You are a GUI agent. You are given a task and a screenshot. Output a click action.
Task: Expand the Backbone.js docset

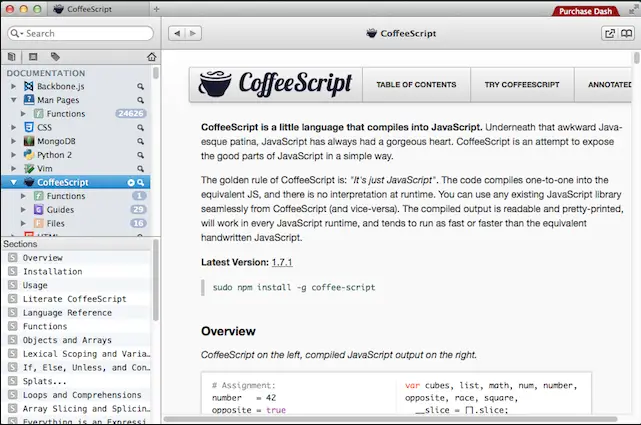13,86
